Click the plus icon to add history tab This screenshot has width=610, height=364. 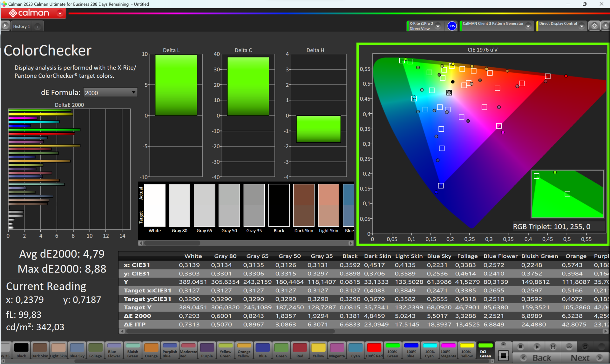pyautogui.click(x=37, y=27)
